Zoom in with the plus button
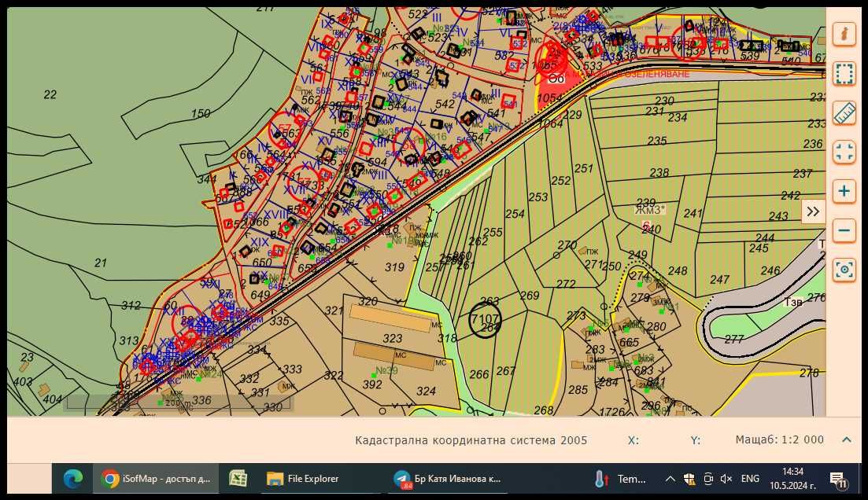The height and width of the screenshot is (500, 868). coord(844,191)
